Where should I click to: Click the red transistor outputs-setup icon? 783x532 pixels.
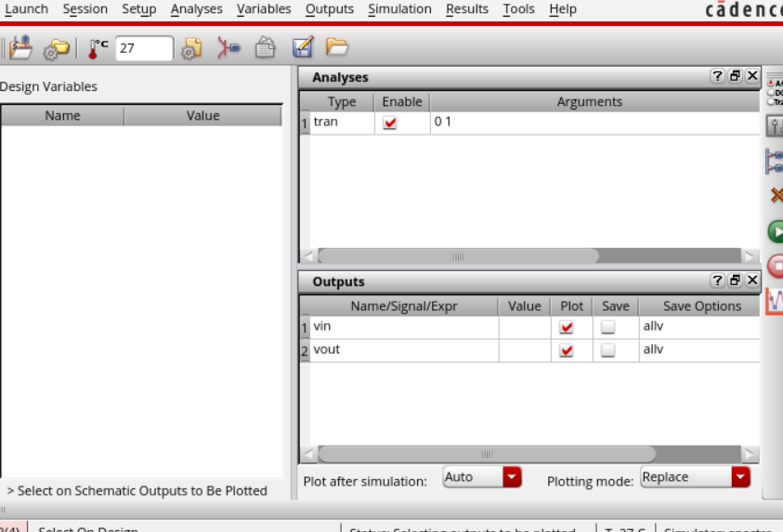[x=228, y=48]
